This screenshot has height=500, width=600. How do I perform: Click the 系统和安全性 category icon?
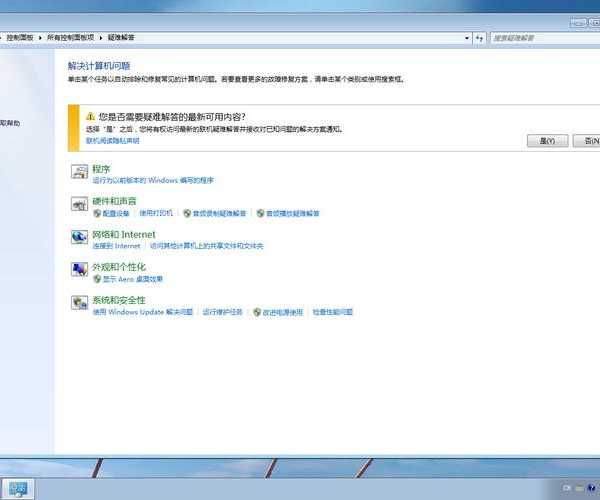pos(80,303)
